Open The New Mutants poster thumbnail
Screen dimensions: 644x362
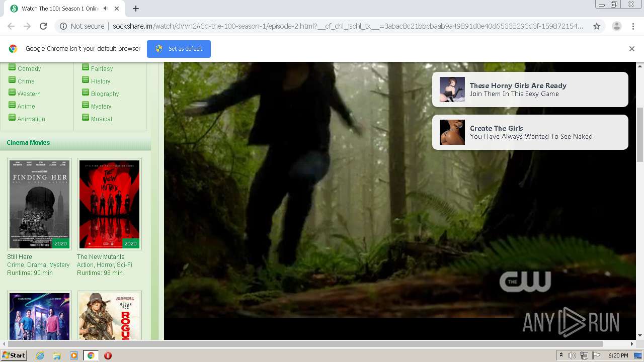pyautogui.click(x=110, y=204)
